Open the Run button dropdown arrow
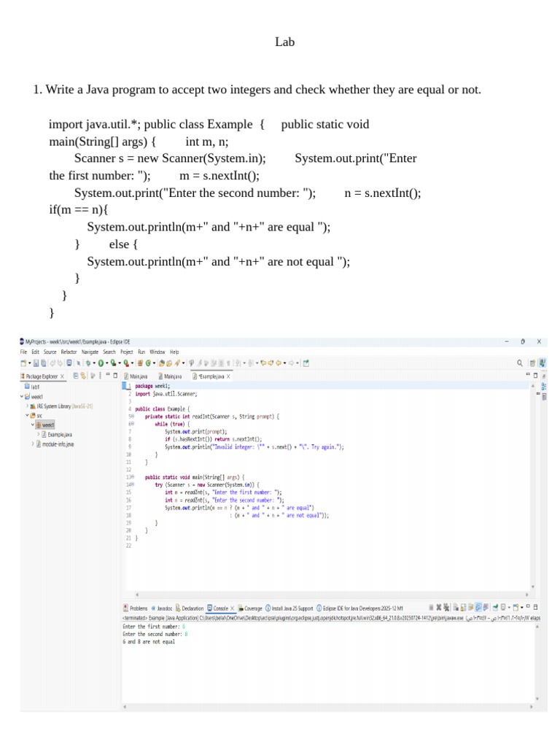Viewport: 560px width, 747px height. (107, 363)
